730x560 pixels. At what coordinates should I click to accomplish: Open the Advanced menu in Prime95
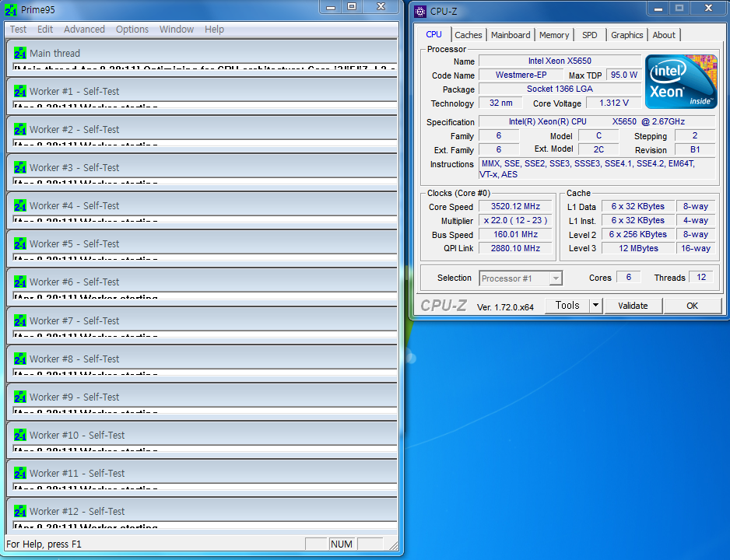[x=84, y=30]
